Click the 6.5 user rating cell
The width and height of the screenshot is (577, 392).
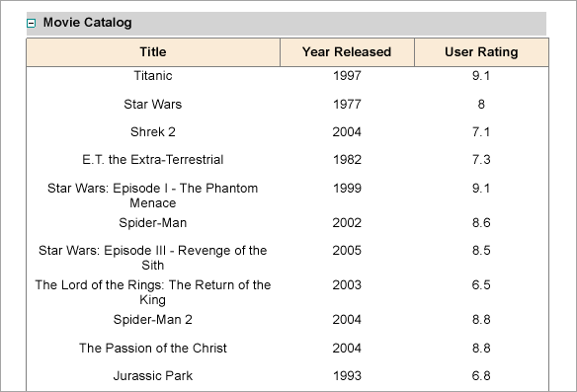(x=481, y=285)
